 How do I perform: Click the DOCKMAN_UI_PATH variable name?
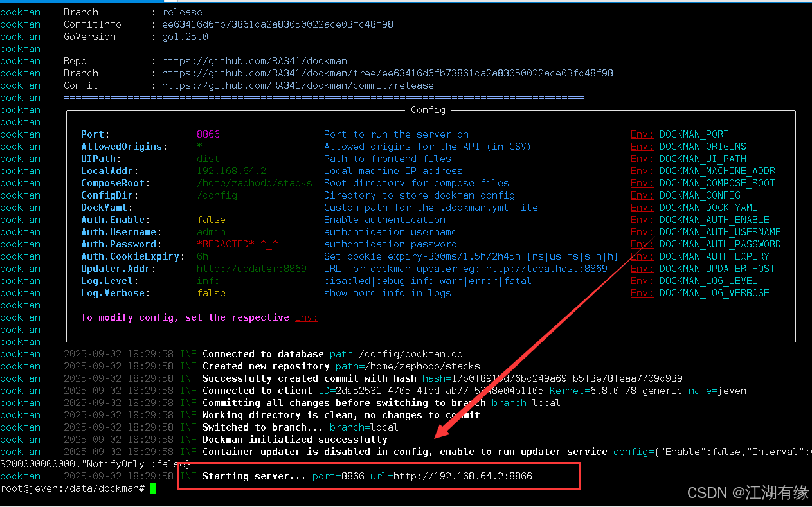click(703, 159)
